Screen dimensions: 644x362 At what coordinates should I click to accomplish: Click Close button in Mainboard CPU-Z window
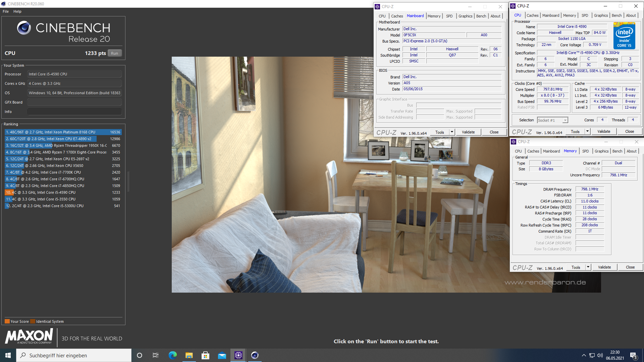click(494, 132)
